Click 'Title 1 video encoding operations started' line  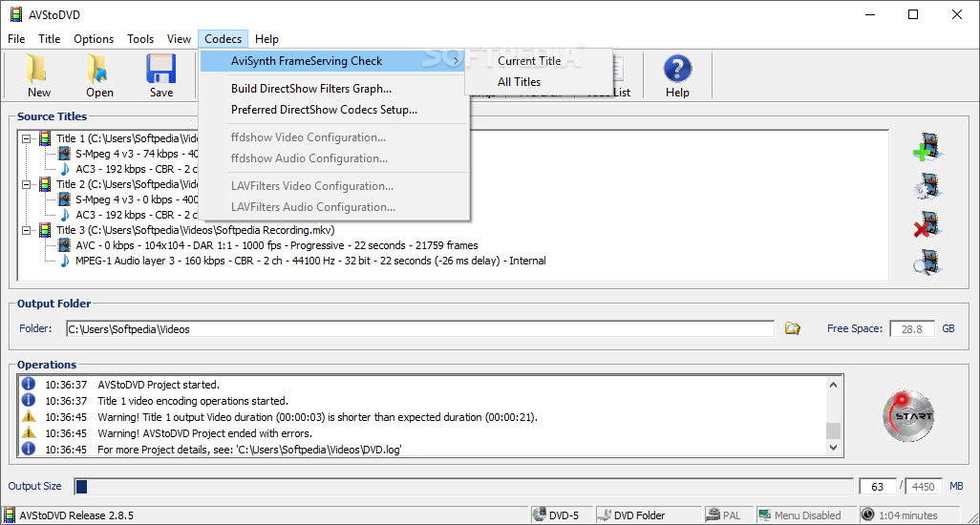coord(193,401)
